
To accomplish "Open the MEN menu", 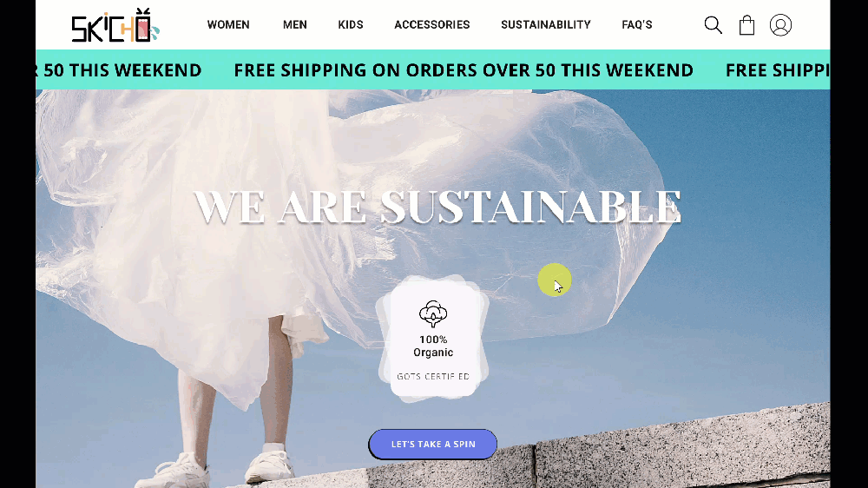I will (294, 25).
